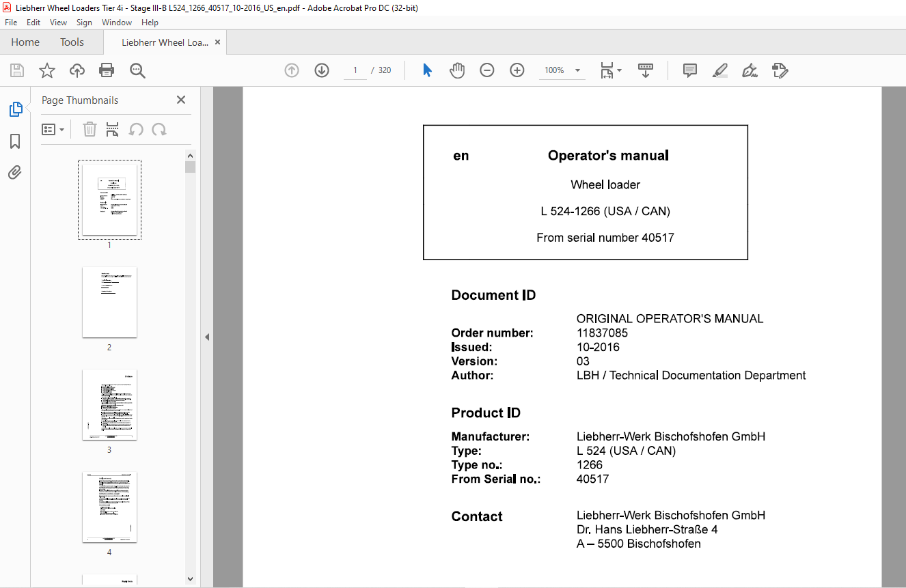906x588 pixels.
Task: Select the Highlight text pen tool
Action: point(719,70)
